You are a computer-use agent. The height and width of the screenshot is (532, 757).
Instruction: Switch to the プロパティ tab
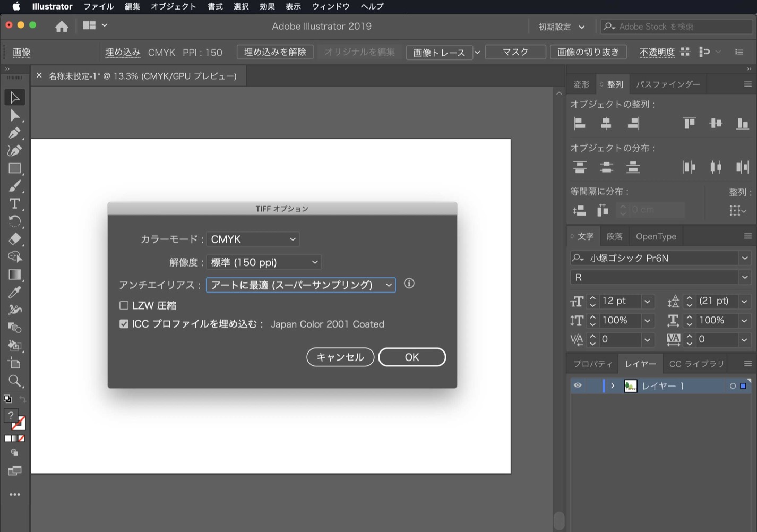pos(592,364)
